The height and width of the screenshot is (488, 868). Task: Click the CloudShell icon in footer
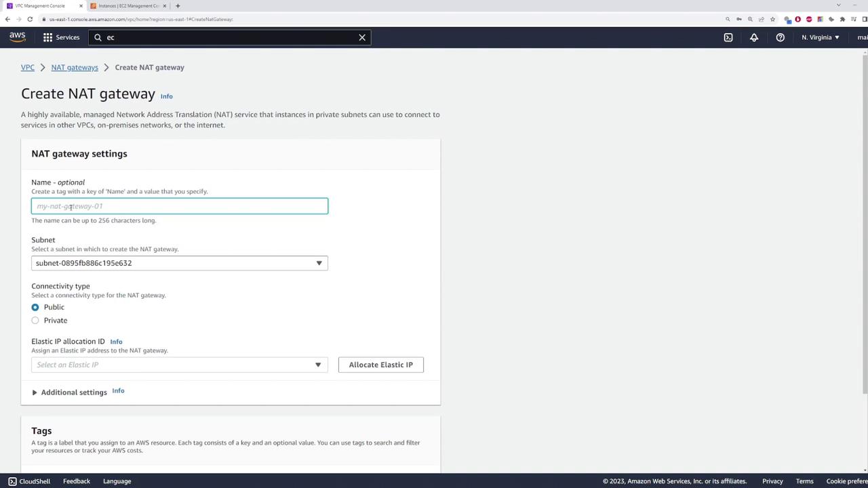click(x=12, y=481)
